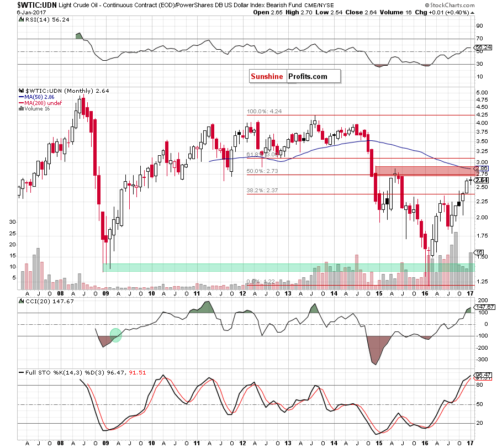Click the 38.2%: 2.37 Fibonacci label
The height and width of the screenshot is (448, 497).
(262, 190)
